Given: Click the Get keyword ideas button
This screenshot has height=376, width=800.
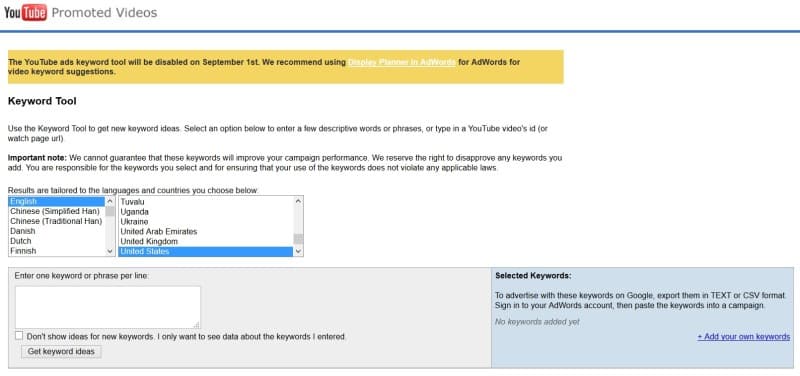Looking at the screenshot, I should pos(61,352).
